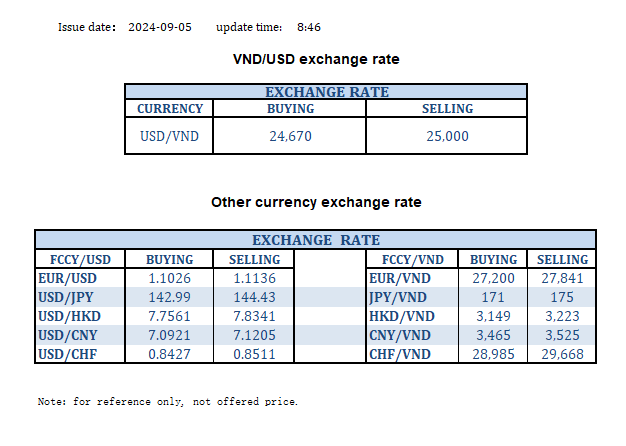Click the USD/VND selling rate 25,000
Image resolution: width=626 pixels, height=446 pixels.
[447, 136]
